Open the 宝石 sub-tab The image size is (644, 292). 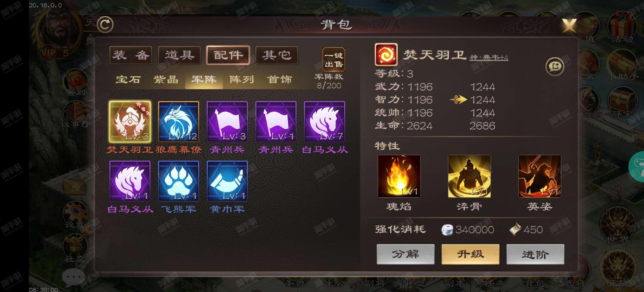tap(128, 80)
